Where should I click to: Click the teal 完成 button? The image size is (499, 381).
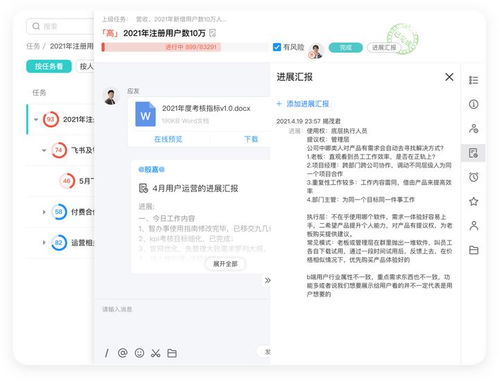(345, 48)
